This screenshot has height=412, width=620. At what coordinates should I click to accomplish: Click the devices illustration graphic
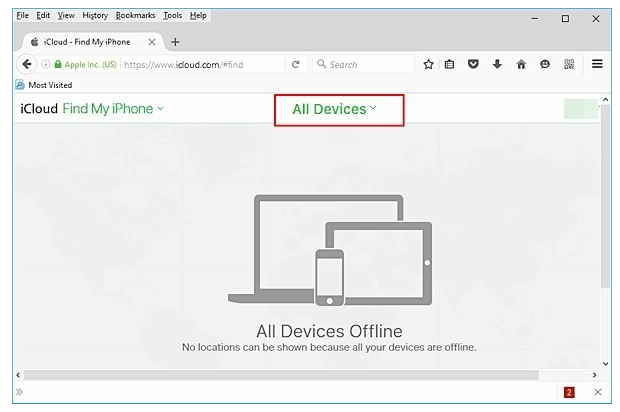point(330,250)
